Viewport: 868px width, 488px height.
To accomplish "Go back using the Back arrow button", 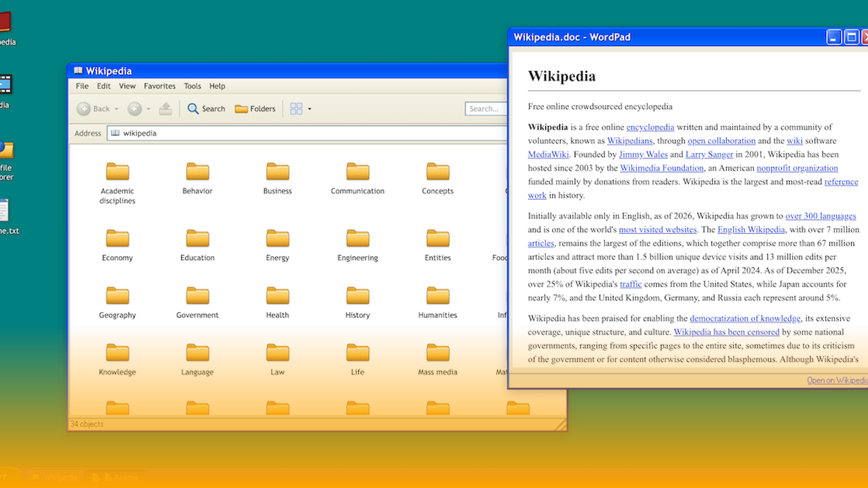I will 93,108.
